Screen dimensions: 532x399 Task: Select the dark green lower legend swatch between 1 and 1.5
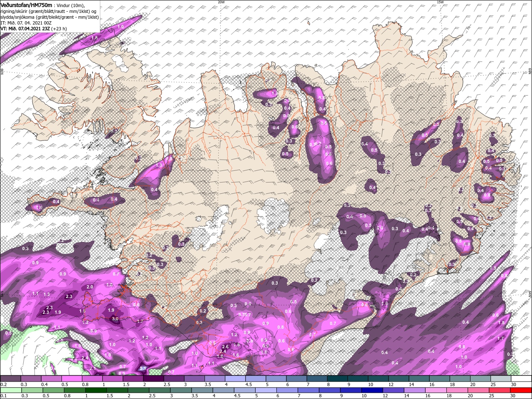[x=96, y=390]
